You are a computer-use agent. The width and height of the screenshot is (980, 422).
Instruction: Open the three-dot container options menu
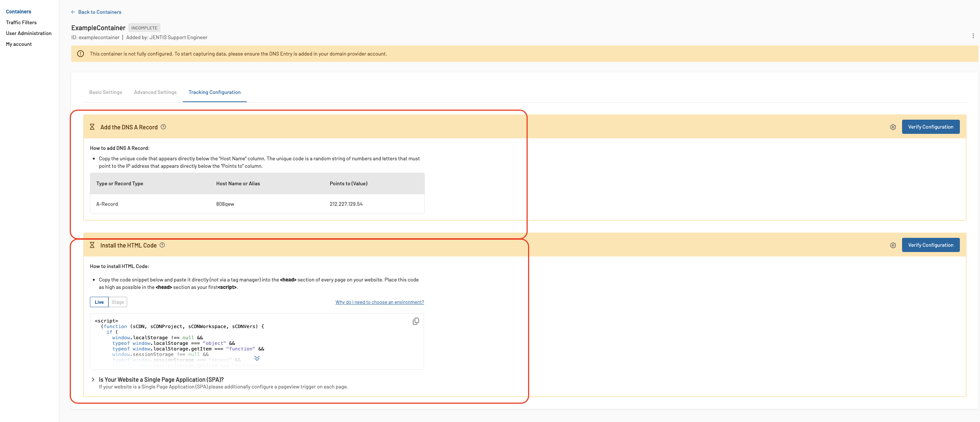coord(973,36)
